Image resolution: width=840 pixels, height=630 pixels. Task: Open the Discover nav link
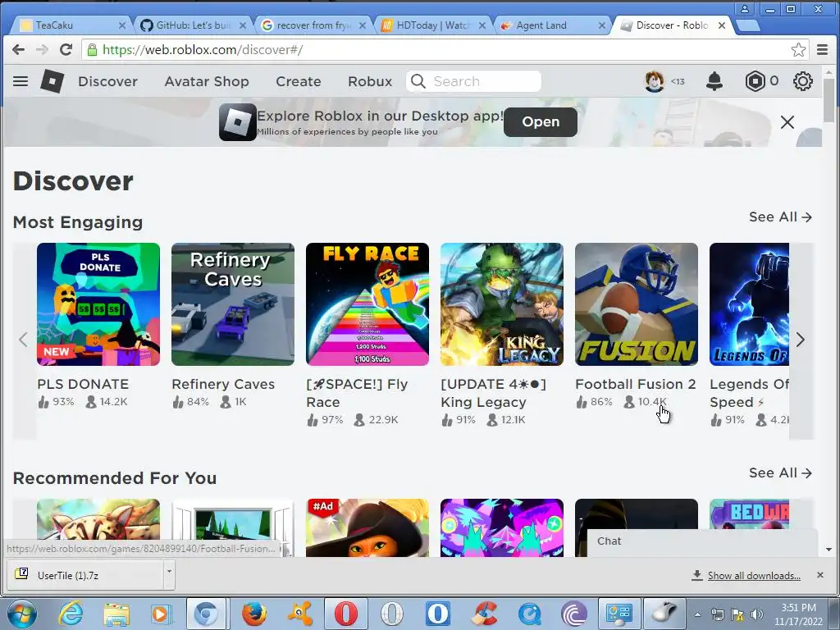click(107, 81)
